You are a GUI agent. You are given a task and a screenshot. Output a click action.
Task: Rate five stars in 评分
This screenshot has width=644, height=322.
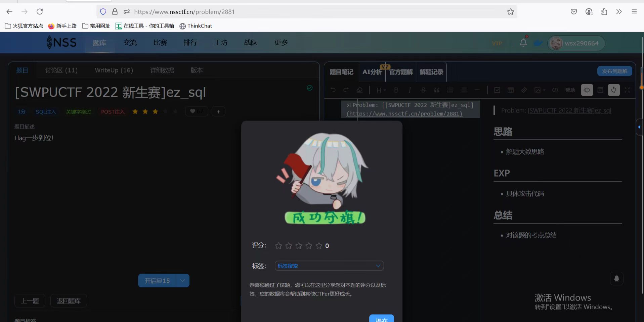point(319,246)
